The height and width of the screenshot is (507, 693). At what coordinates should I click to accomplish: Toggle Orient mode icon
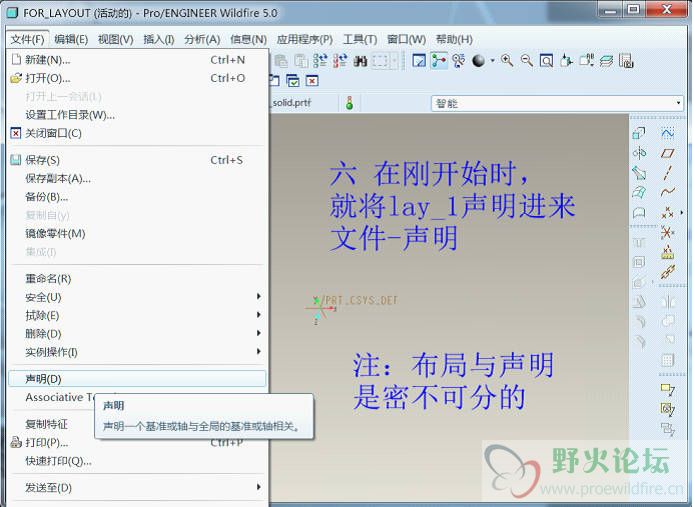click(459, 61)
